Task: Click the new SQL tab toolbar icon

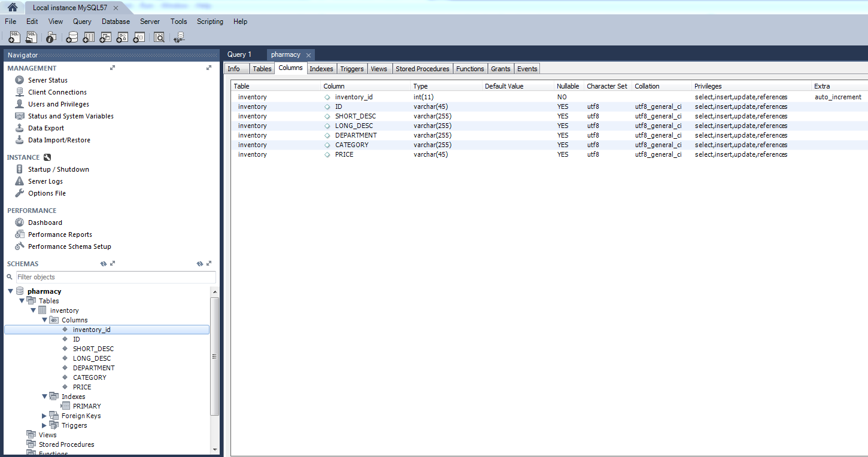Action: point(15,37)
